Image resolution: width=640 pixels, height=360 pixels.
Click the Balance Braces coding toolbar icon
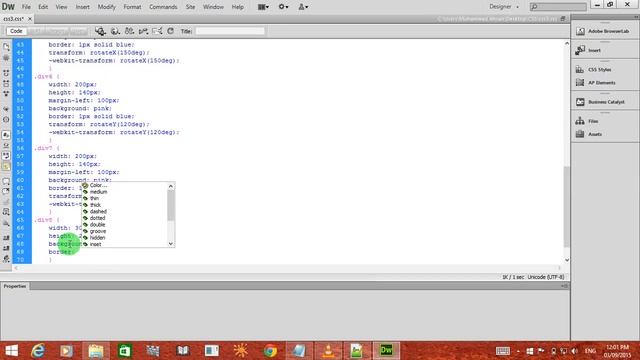[6, 120]
